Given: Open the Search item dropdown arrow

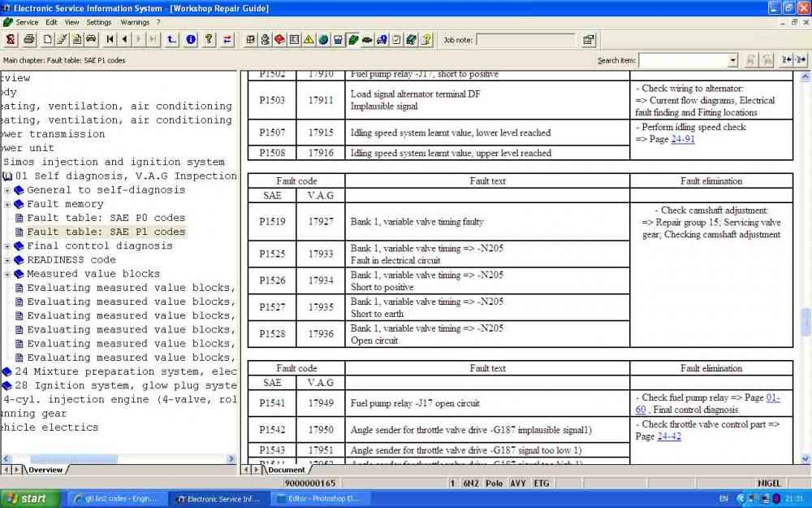Looking at the screenshot, I should [x=732, y=61].
